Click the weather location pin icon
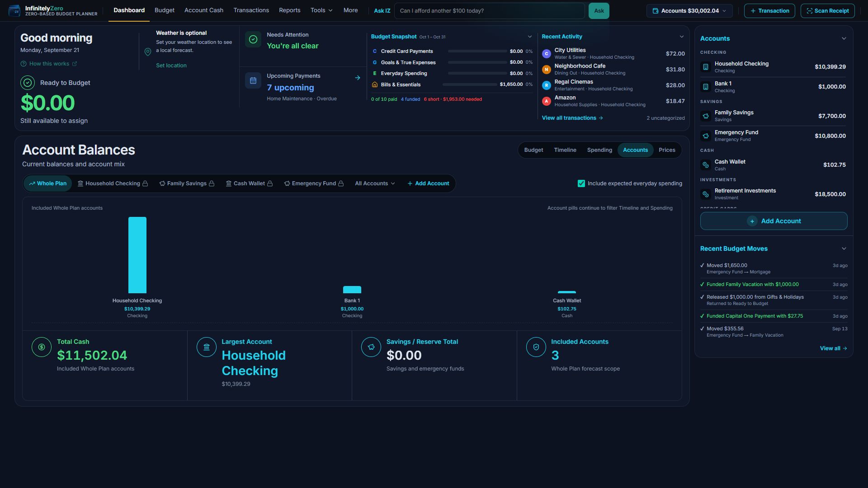Screen dimensions: 868x488 click(148, 52)
